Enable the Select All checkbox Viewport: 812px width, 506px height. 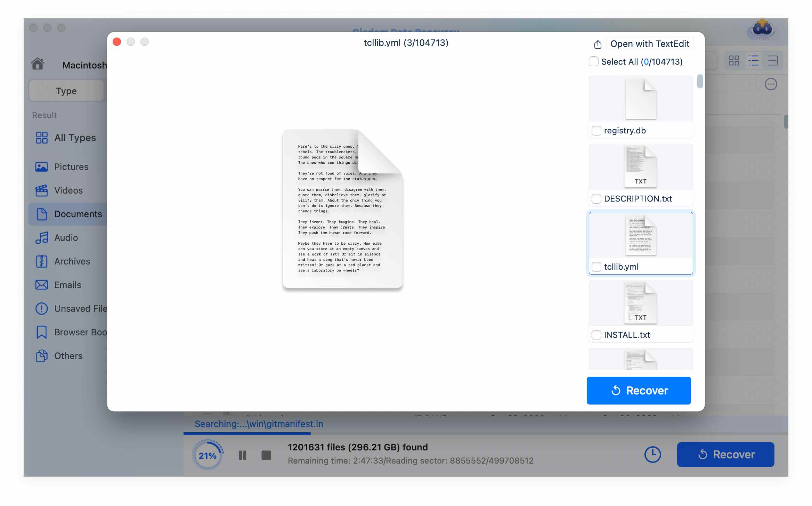coord(593,61)
